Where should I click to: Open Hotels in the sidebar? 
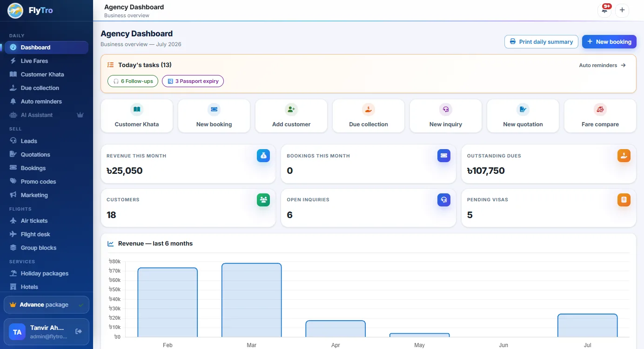click(47, 287)
